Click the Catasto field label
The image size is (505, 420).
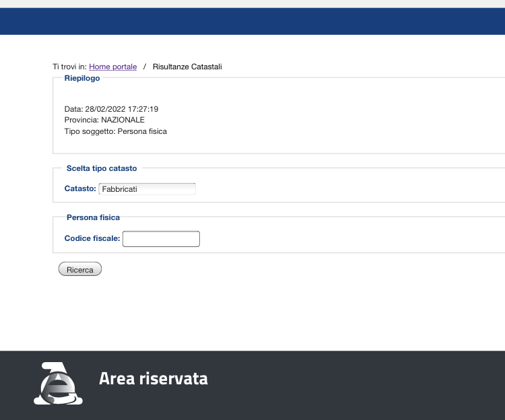coord(80,189)
